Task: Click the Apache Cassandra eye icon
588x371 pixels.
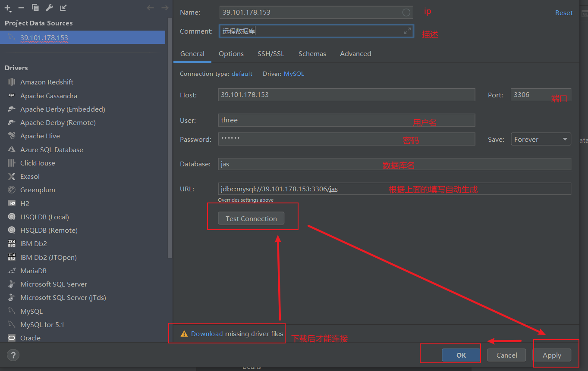Action: pyautogui.click(x=12, y=96)
